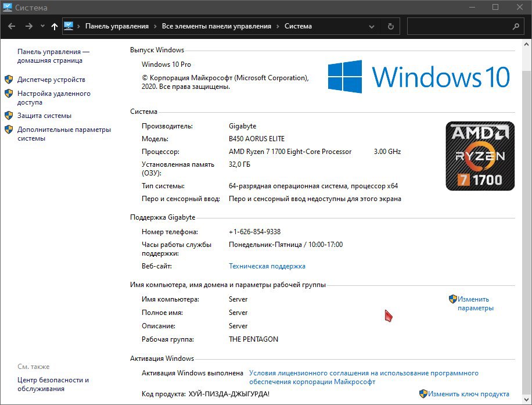Open Microsoft license agreement terms link
532x405 pixels.
pyautogui.click(x=364, y=377)
